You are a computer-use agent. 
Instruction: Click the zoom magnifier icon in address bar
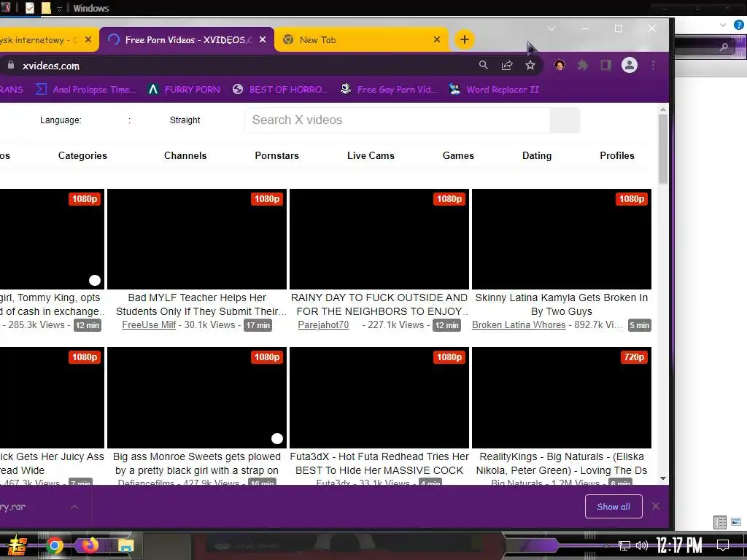coord(483,65)
